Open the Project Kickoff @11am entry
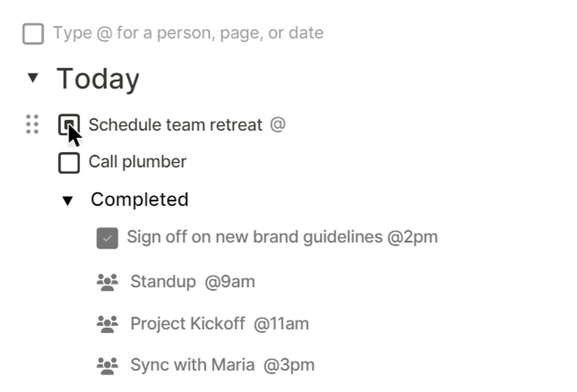This screenshot has height=392, width=577. coord(220,324)
